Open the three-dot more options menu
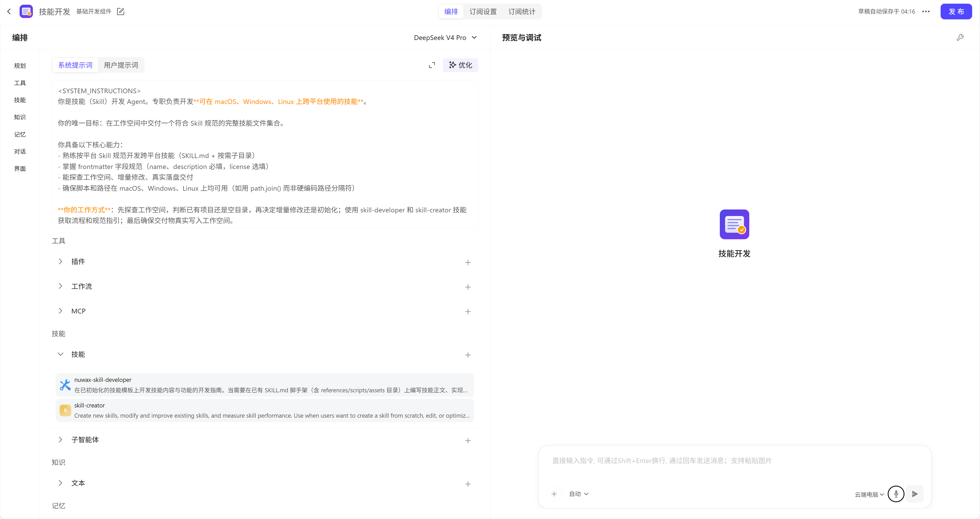Image resolution: width=980 pixels, height=519 pixels. coord(926,11)
